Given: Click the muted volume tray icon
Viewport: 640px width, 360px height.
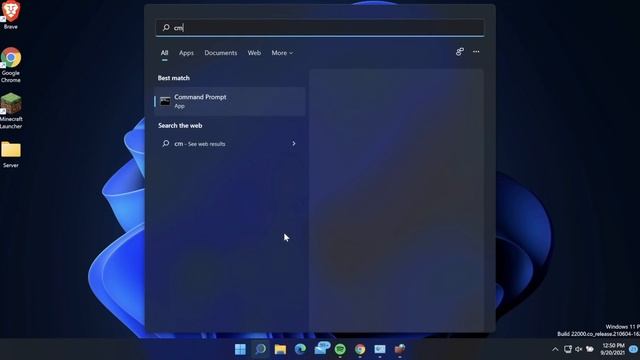Looking at the screenshot, I should coord(578,349).
